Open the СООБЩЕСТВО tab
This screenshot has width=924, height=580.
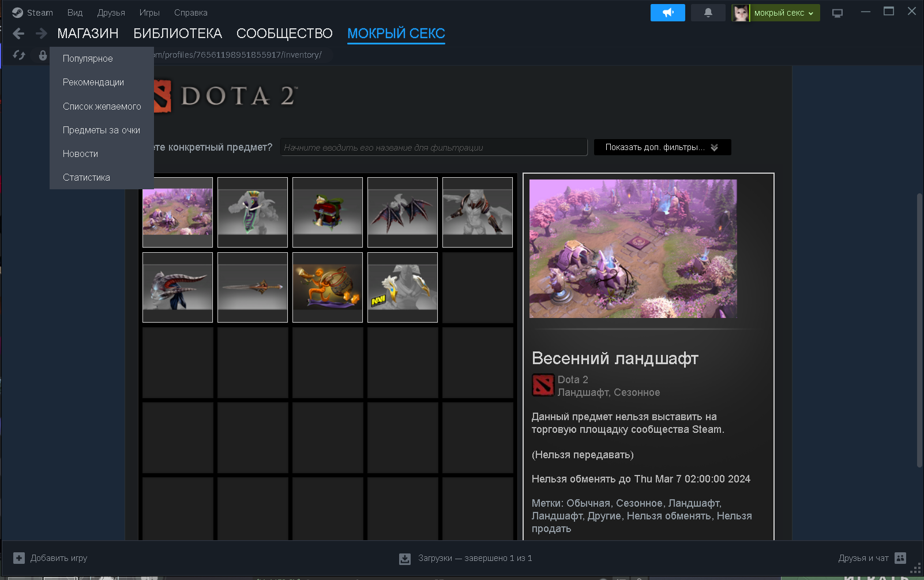tap(284, 33)
